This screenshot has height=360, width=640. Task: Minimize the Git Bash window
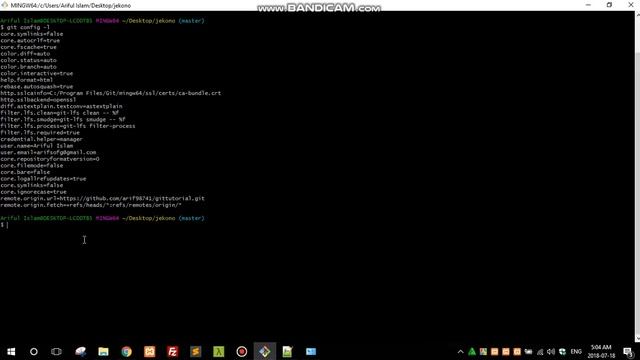(588, 5)
